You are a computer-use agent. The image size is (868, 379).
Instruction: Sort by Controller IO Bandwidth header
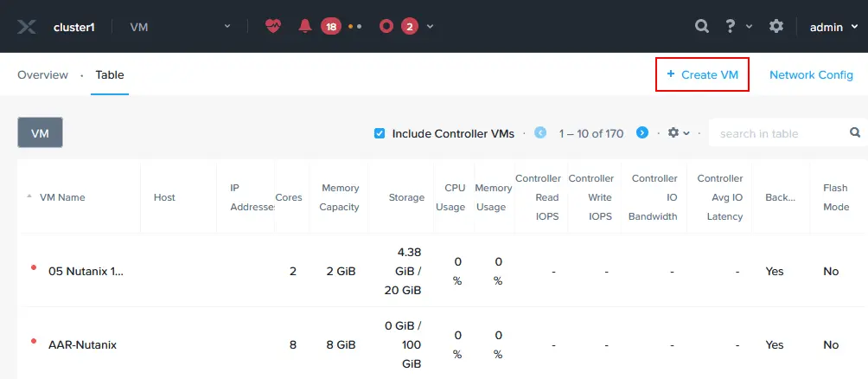(654, 197)
